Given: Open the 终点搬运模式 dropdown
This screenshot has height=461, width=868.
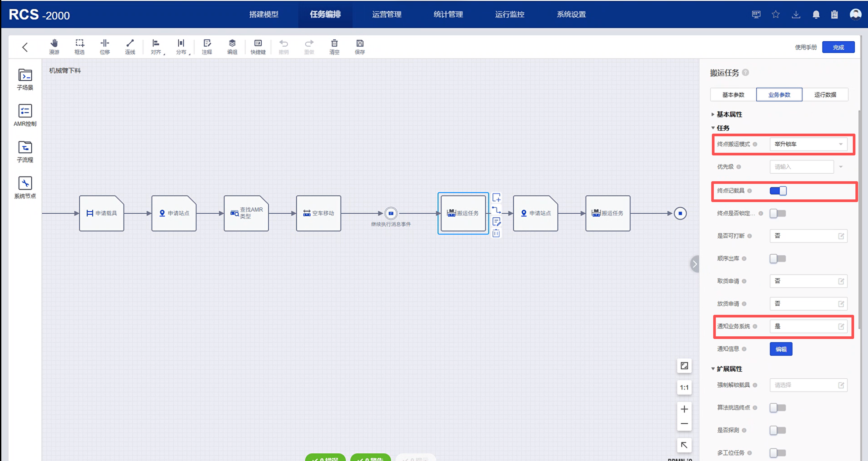Looking at the screenshot, I should 808,144.
